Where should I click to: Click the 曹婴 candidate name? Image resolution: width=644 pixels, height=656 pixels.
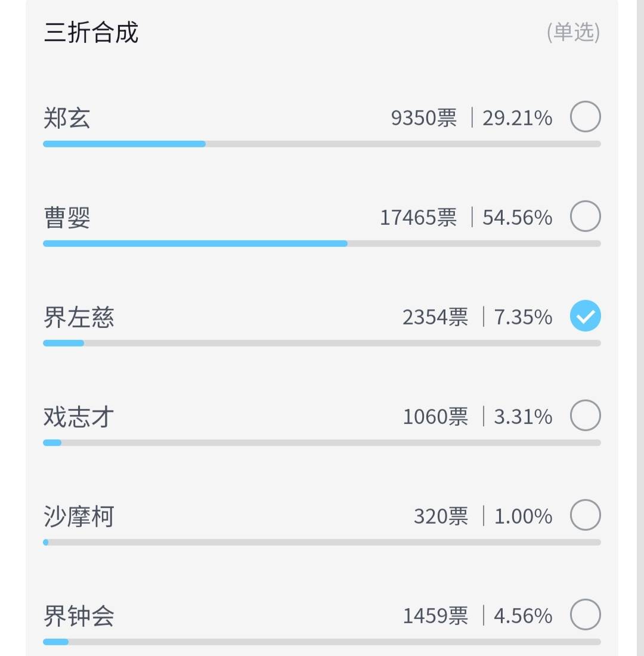(x=67, y=218)
